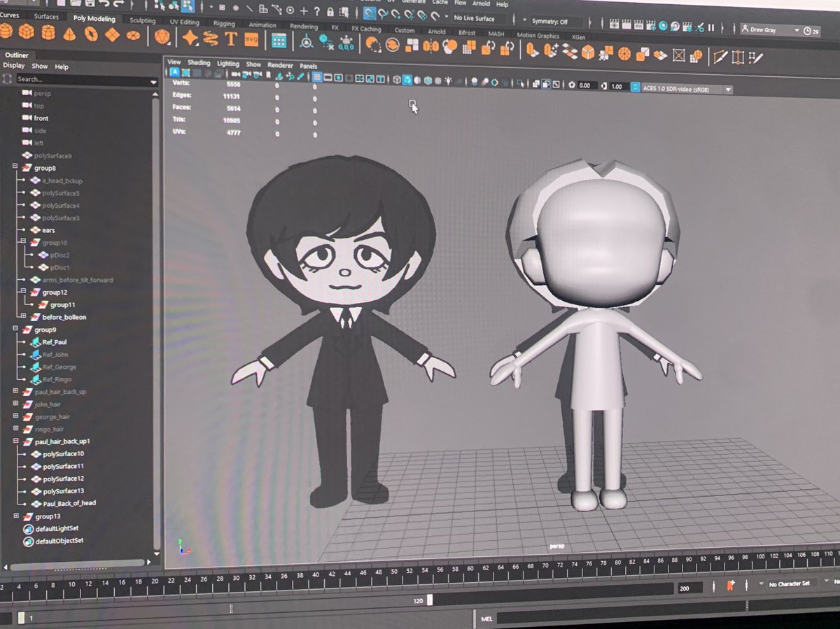Collapse the group8 node in Outliner
The width and height of the screenshot is (840, 629).
[x=15, y=168]
